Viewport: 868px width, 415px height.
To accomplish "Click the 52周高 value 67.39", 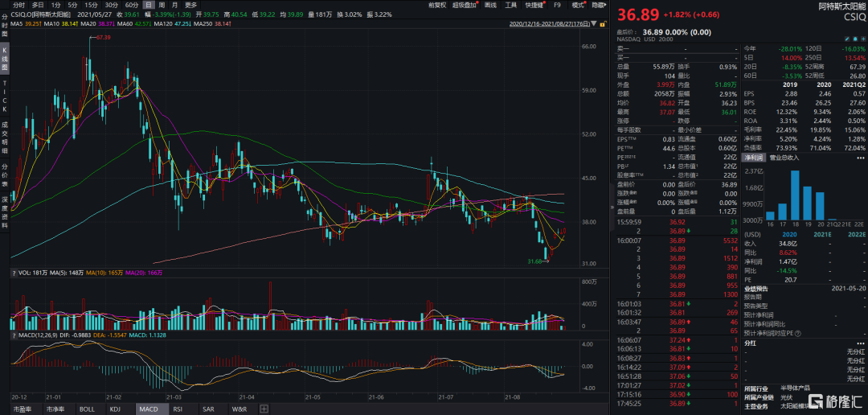I will click(x=857, y=65).
